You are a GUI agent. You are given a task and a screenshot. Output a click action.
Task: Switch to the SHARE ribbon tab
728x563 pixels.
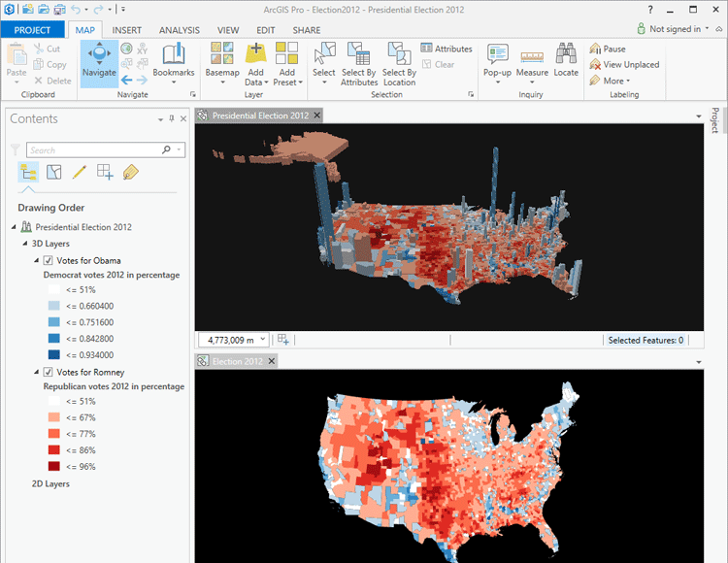pyautogui.click(x=307, y=30)
